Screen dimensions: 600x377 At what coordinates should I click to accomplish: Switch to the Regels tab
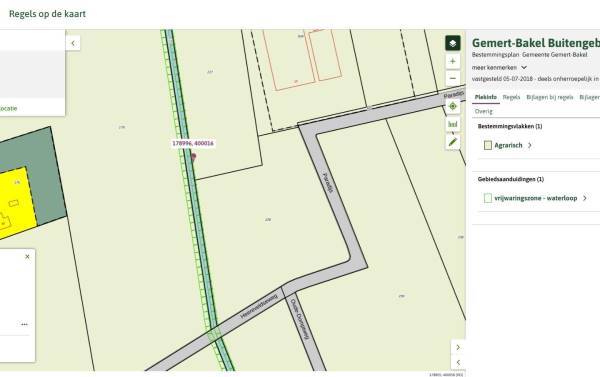pos(511,97)
